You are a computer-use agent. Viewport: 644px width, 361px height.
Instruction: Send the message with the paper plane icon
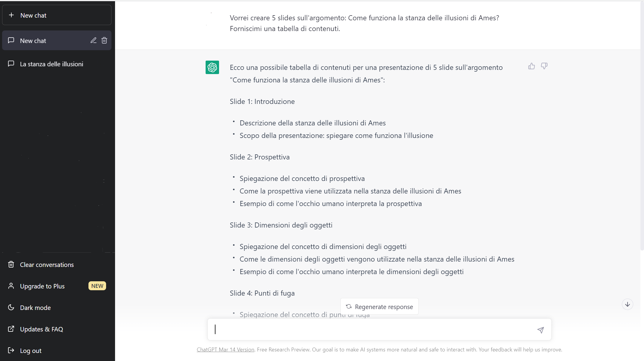tap(540, 330)
